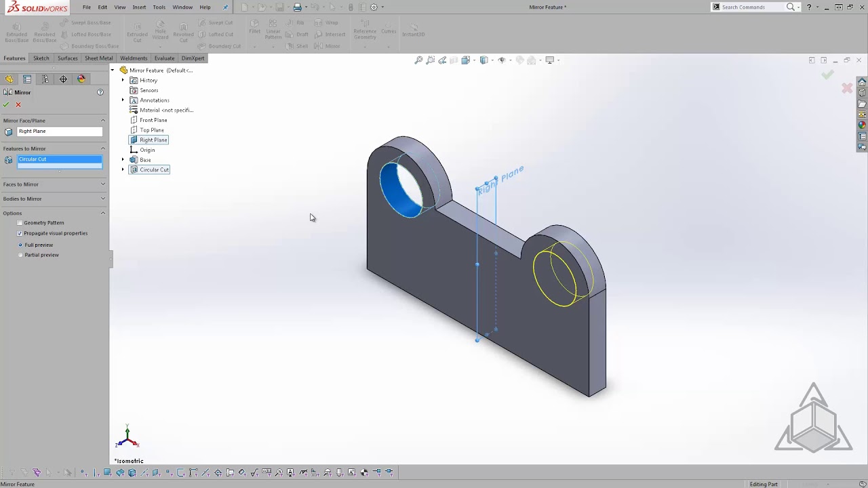Open DisplayManager color ball tab
Viewport: 868px width, 488px height.
click(x=81, y=79)
